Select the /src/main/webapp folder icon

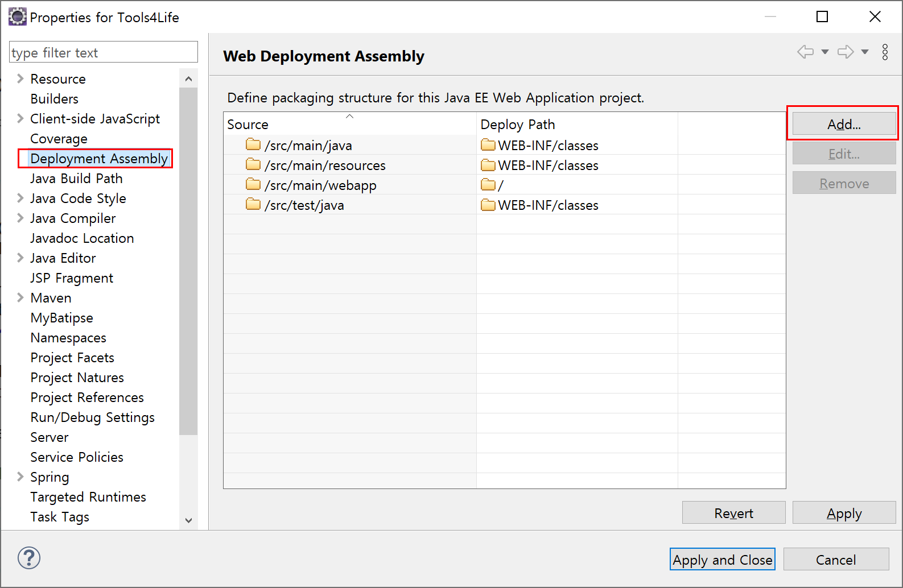[253, 184]
